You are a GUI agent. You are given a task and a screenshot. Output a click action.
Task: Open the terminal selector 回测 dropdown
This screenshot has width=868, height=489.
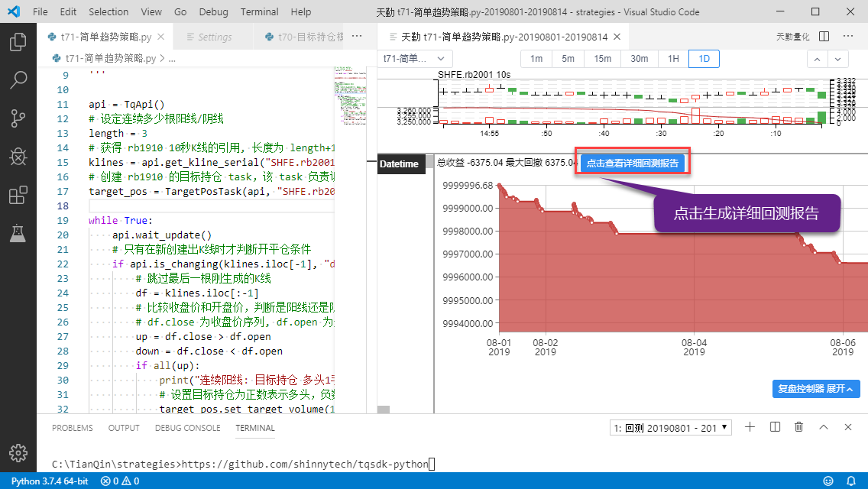(x=671, y=428)
